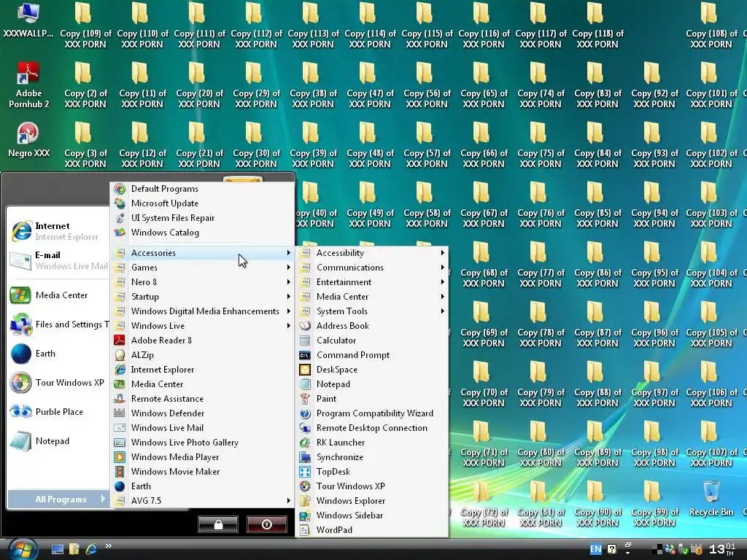Expand the AVG 7.5 submenu

202,501
